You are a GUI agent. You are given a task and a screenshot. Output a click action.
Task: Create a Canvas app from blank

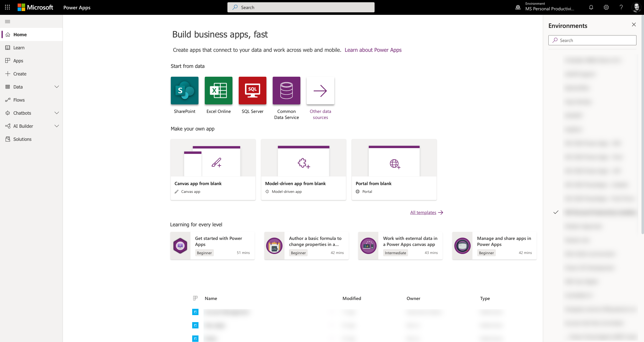(x=213, y=170)
